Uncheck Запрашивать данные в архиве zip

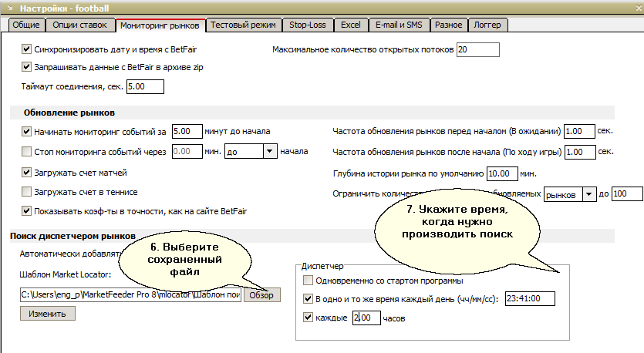(x=26, y=67)
